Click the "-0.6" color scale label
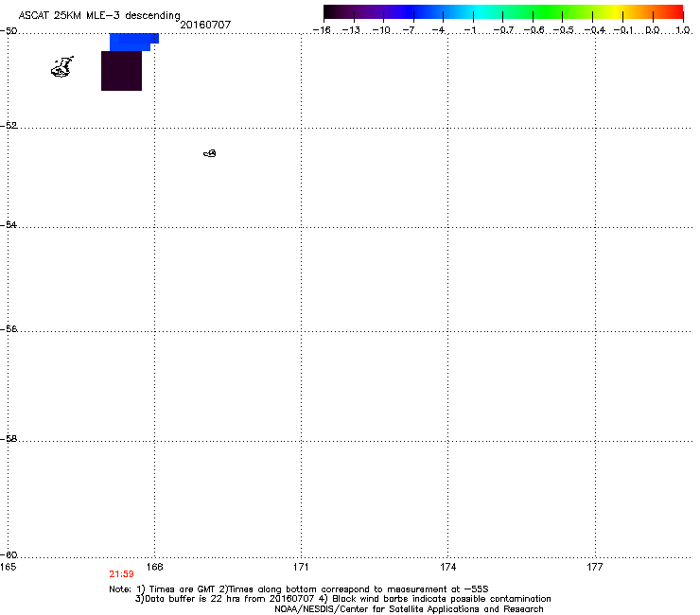 point(534,30)
